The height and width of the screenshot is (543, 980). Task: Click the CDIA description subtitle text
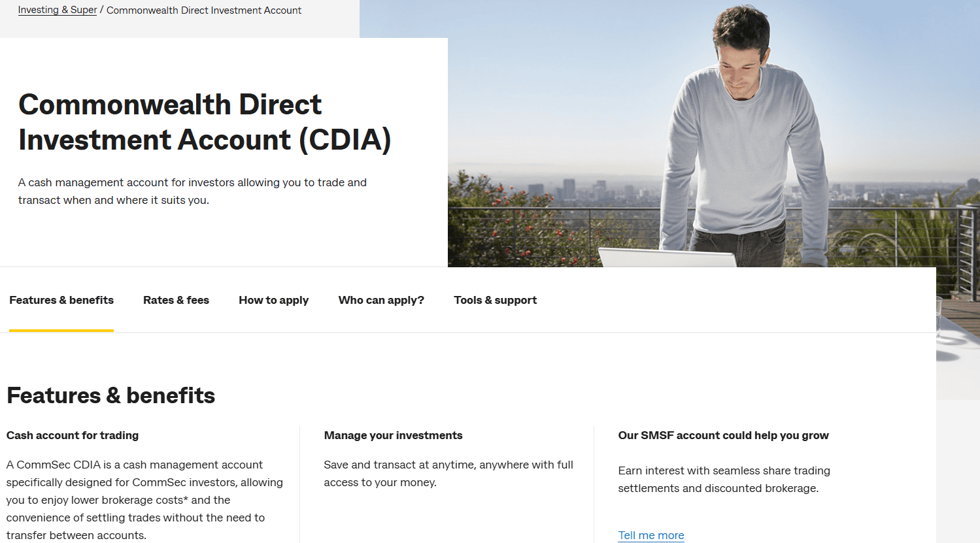tap(192, 191)
